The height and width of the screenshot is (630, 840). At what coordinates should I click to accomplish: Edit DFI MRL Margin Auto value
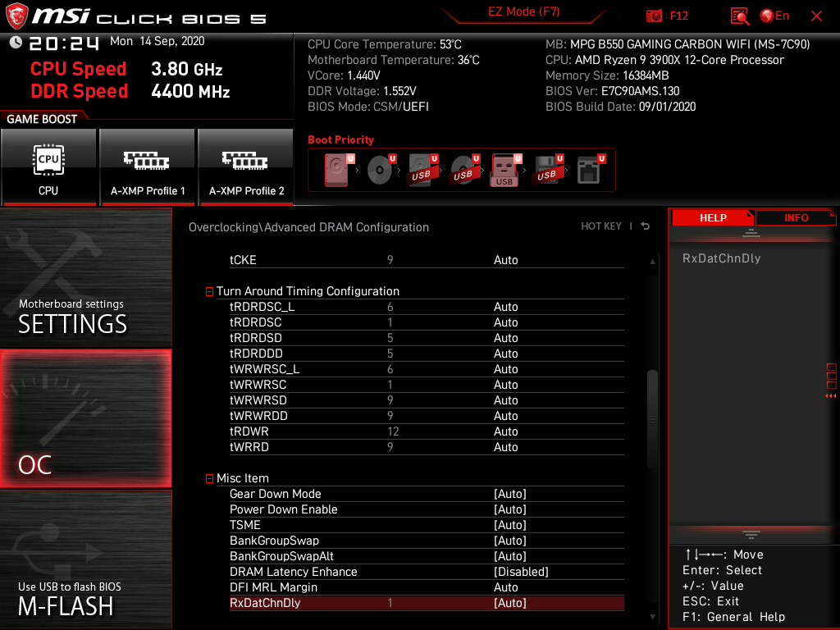click(x=505, y=587)
